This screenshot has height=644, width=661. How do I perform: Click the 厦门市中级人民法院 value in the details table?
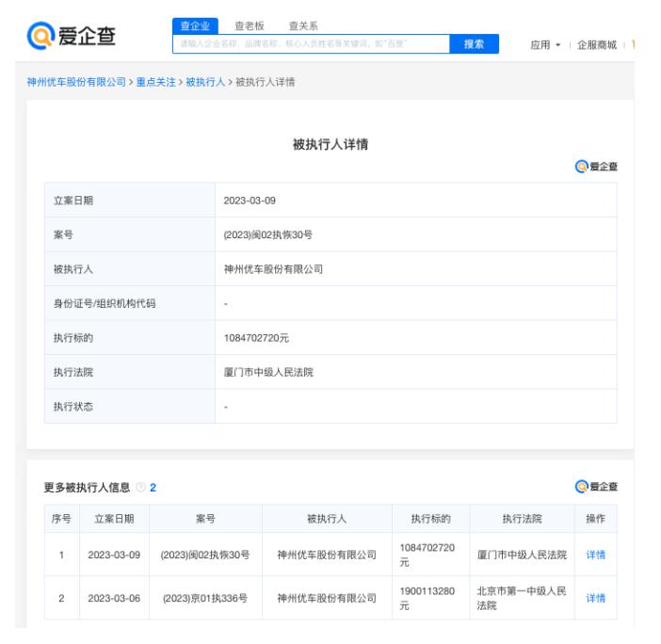click(268, 372)
